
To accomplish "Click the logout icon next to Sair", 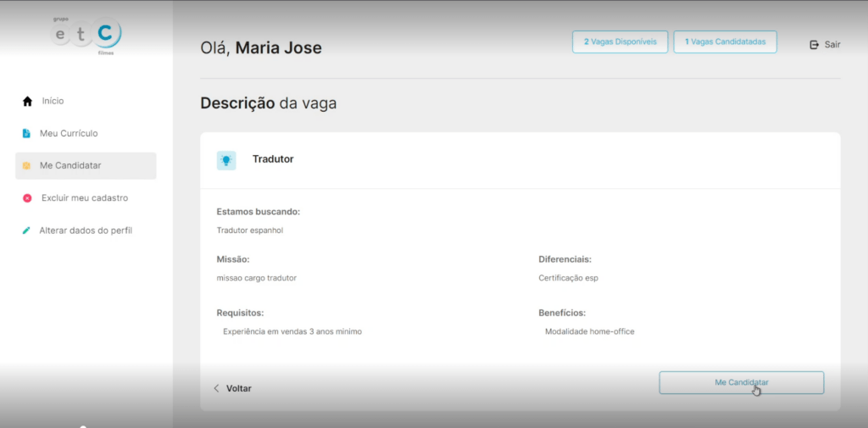I will pyautogui.click(x=815, y=44).
